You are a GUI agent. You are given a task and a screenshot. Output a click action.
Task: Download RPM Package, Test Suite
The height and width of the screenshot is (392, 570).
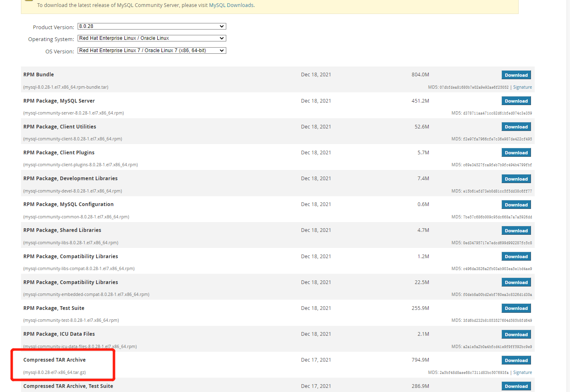[516, 308]
